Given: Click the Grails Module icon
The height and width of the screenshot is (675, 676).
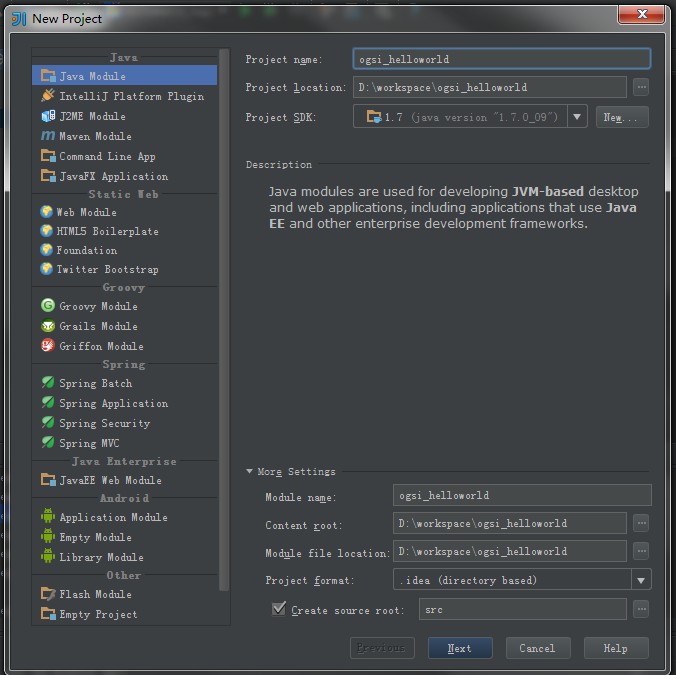Looking at the screenshot, I should pos(48,325).
